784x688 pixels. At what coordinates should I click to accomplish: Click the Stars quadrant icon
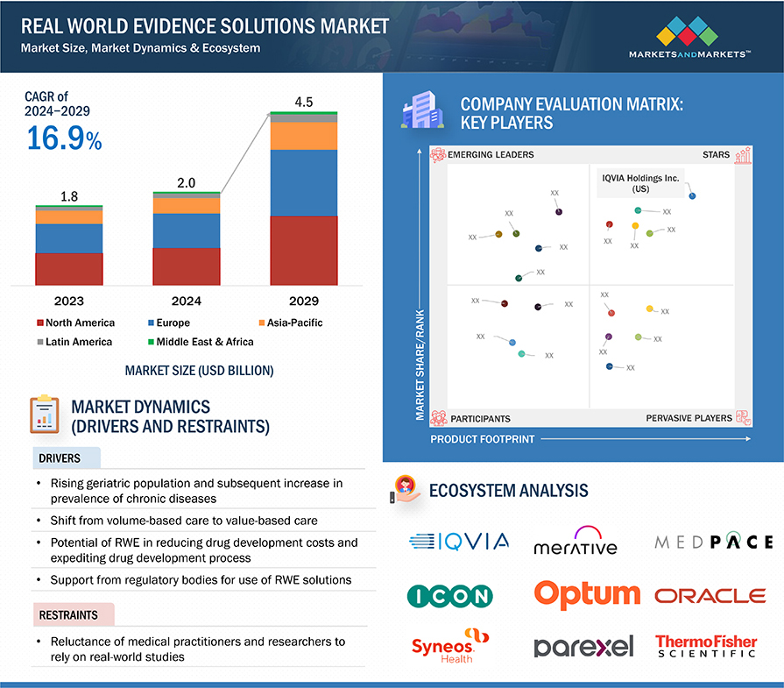coord(743,156)
